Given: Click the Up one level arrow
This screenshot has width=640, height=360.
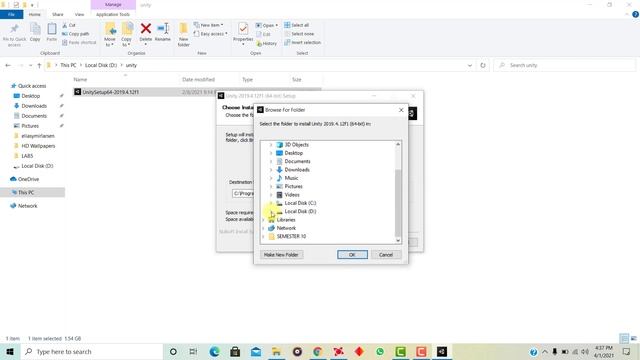Looking at the screenshot, I should pyautogui.click(x=39, y=65).
